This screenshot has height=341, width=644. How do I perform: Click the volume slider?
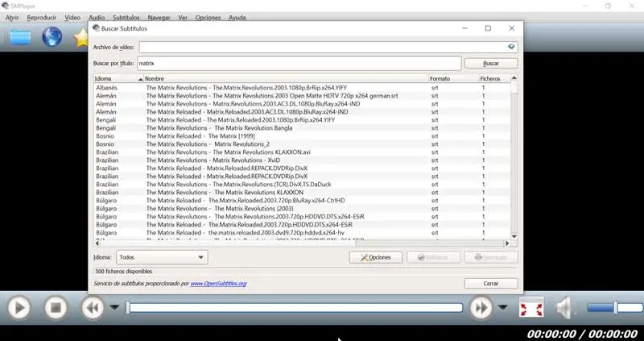click(614, 307)
